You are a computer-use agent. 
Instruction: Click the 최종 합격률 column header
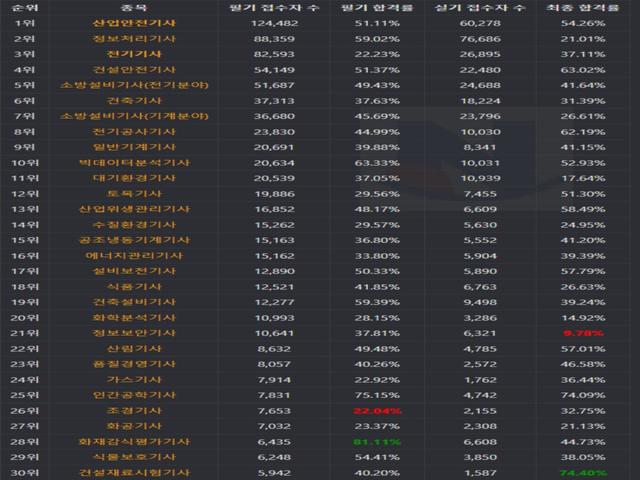[582, 7]
